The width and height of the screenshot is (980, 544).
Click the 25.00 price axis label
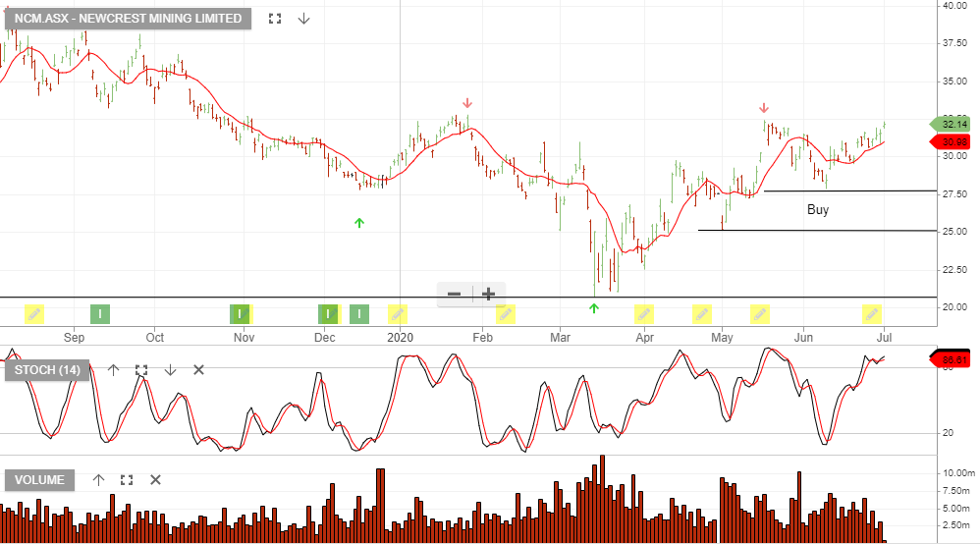click(955, 232)
